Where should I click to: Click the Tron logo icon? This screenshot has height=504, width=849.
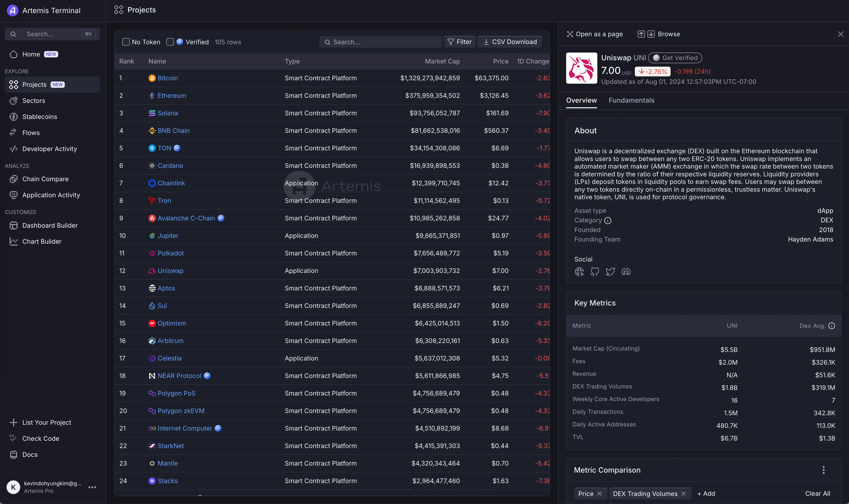(152, 201)
